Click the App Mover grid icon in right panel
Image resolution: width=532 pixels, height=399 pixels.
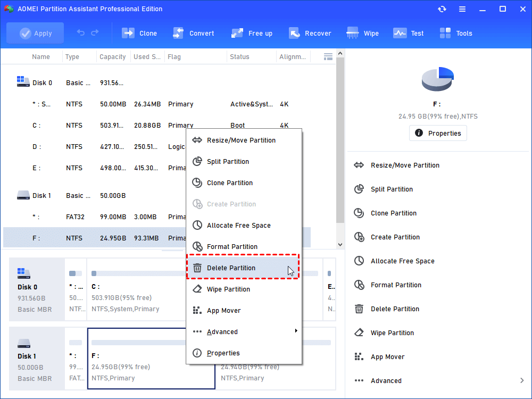click(x=359, y=356)
